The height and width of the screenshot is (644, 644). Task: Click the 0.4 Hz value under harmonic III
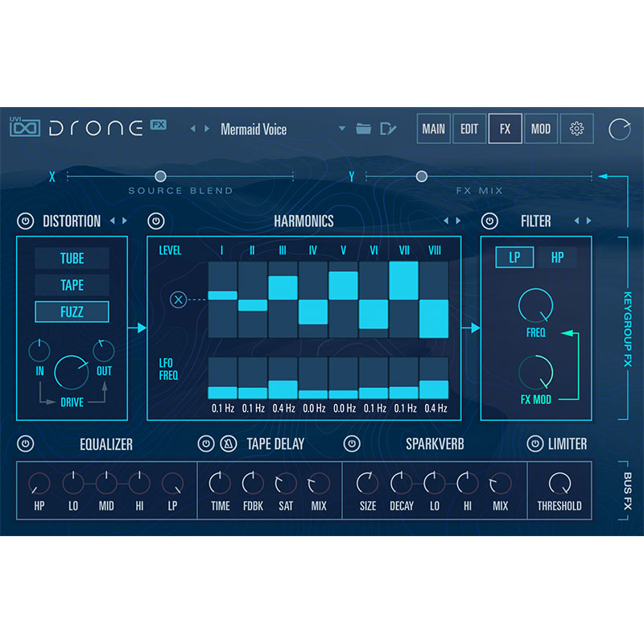[x=283, y=408]
